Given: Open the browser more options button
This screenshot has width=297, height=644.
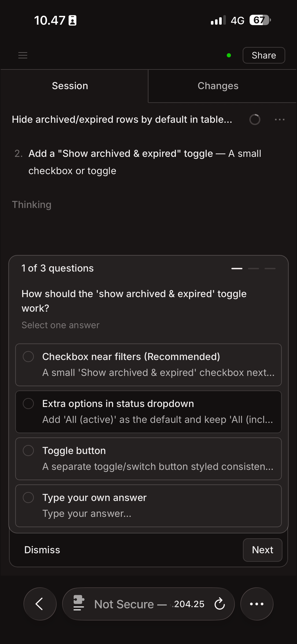Looking at the screenshot, I should coord(257,604).
